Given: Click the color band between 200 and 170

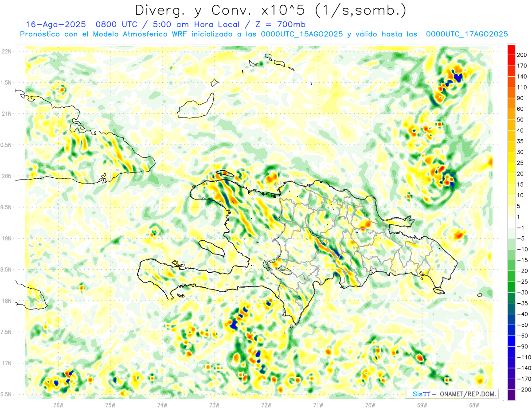Looking at the screenshot, I should tap(511, 60).
